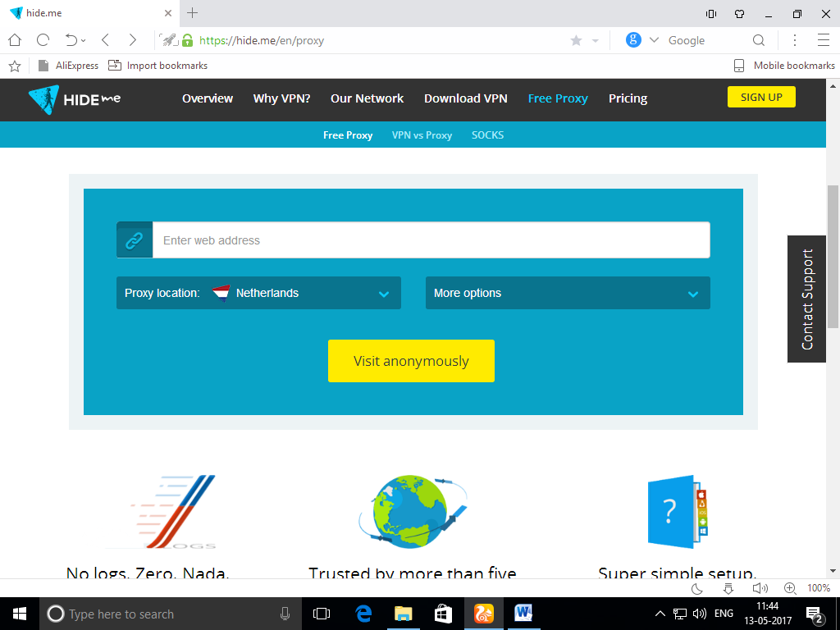Open the Windows Start menu
Image resolution: width=840 pixels, height=630 pixels.
click(20, 614)
